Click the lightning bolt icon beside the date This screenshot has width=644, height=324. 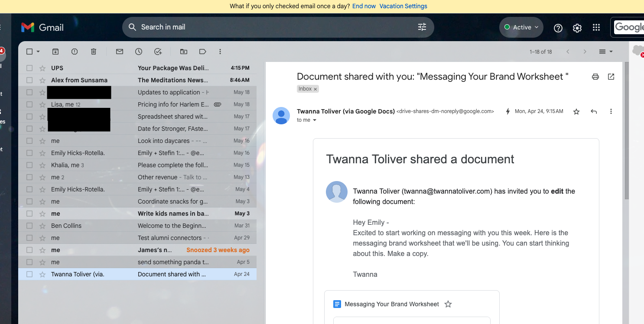(x=508, y=111)
